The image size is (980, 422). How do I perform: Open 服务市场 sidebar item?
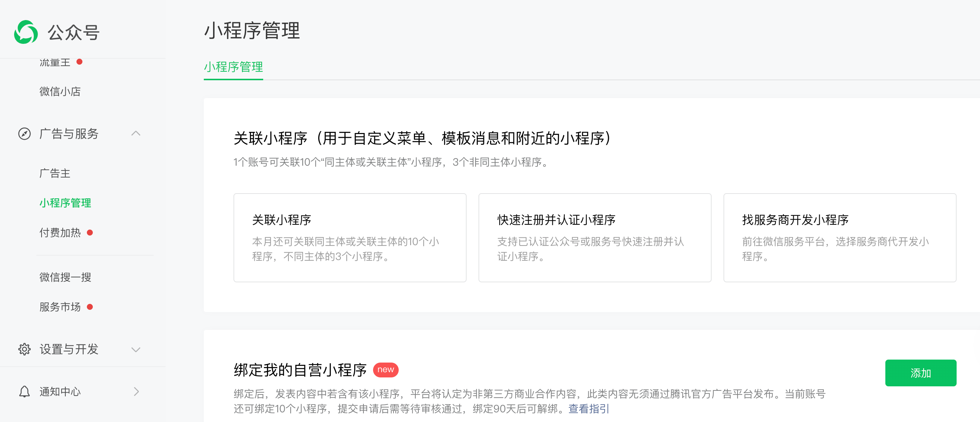coord(60,307)
